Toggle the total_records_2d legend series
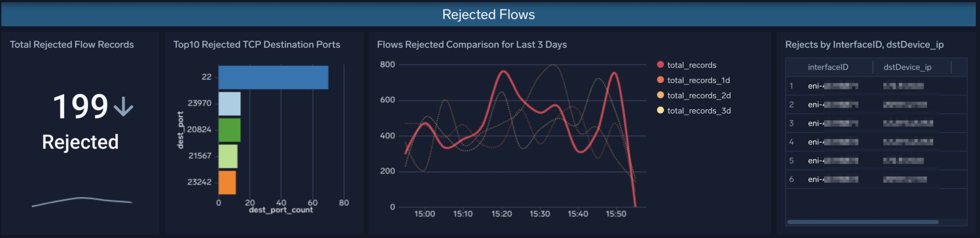The height and width of the screenshot is (238, 980). (694, 96)
